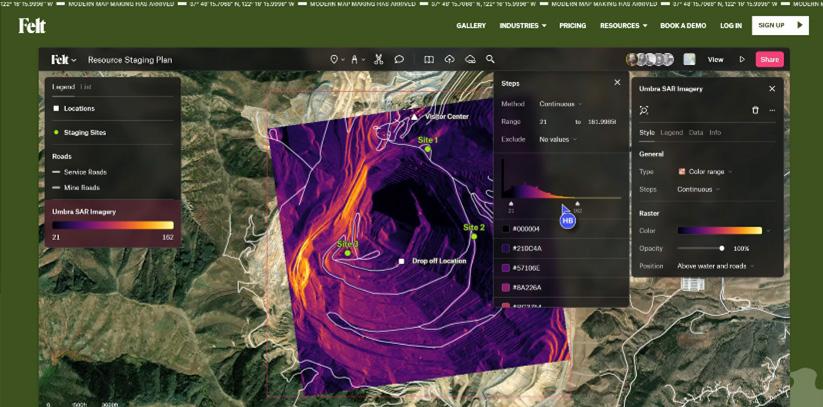
Task: Open the pin tool options arrow
Action: 343,60
